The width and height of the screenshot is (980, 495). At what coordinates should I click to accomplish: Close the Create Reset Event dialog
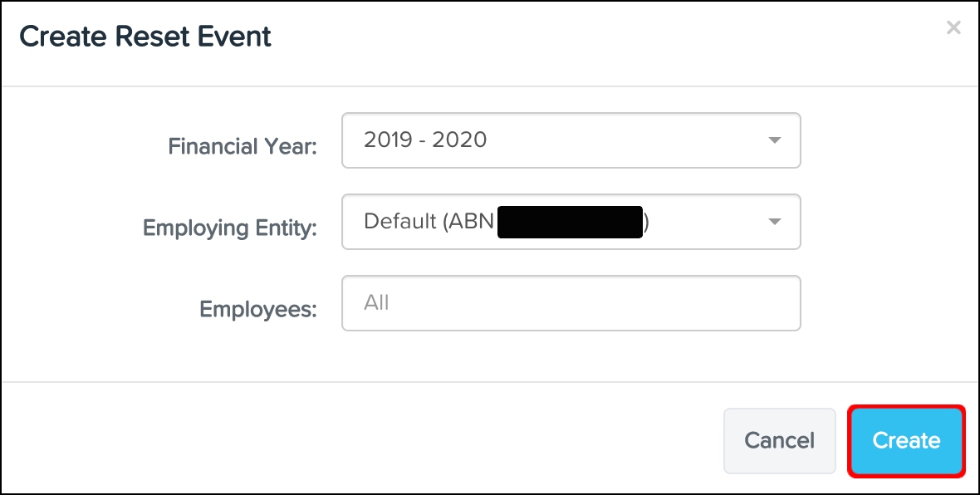(x=953, y=28)
